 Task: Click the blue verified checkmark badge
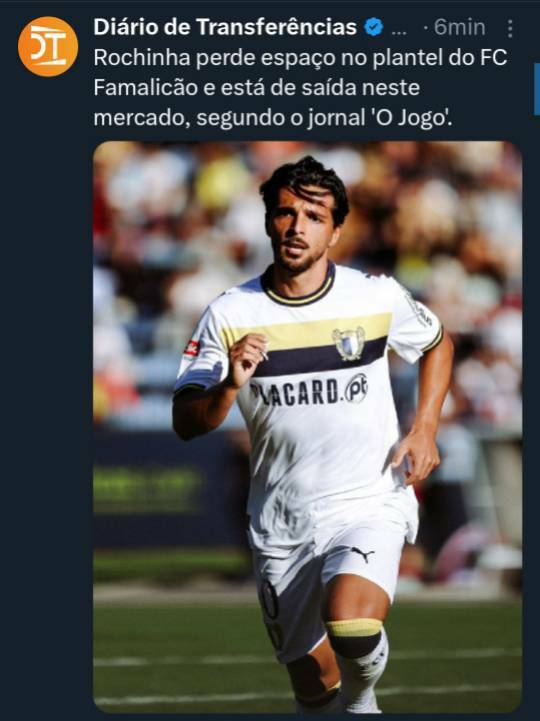[x=374, y=27]
